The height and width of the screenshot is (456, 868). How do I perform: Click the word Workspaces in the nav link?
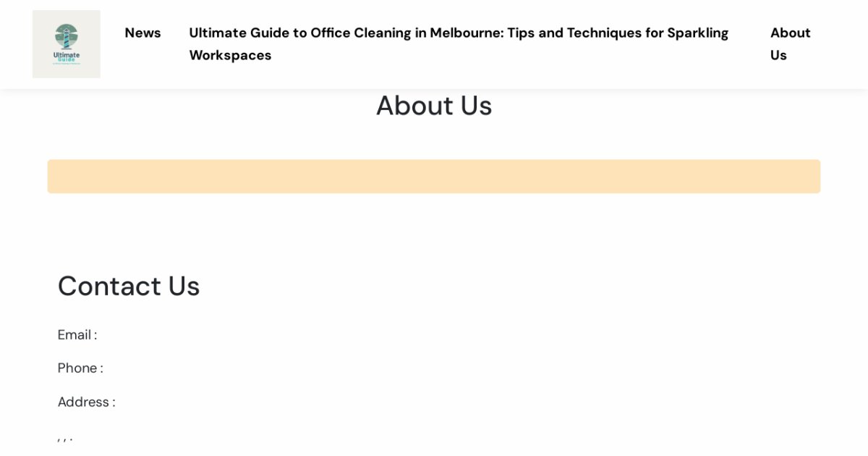230,55
